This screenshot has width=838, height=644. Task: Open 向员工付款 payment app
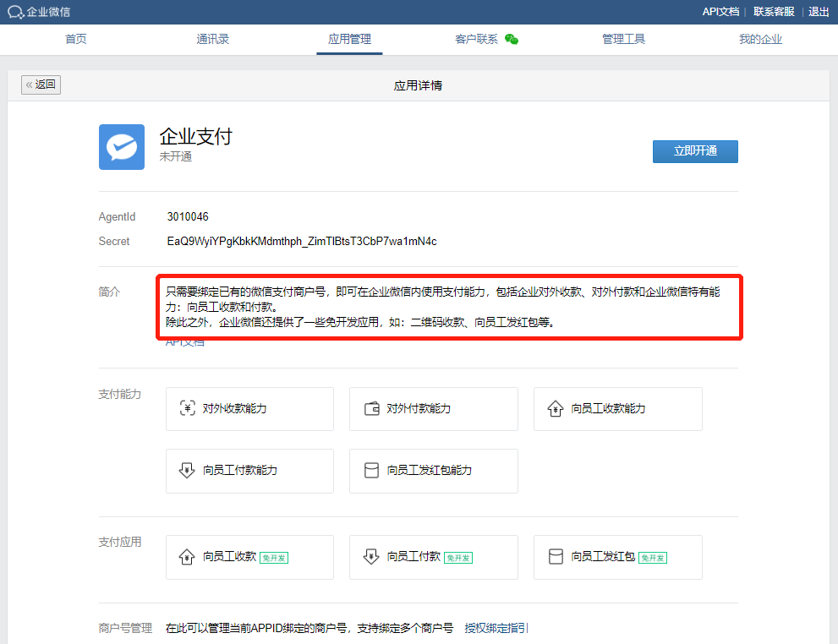point(433,557)
